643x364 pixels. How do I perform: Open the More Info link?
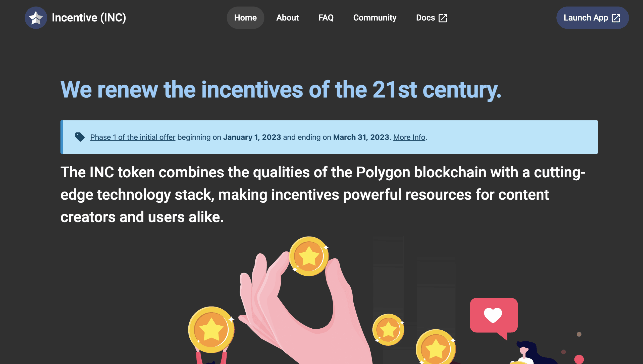coord(409,137)
